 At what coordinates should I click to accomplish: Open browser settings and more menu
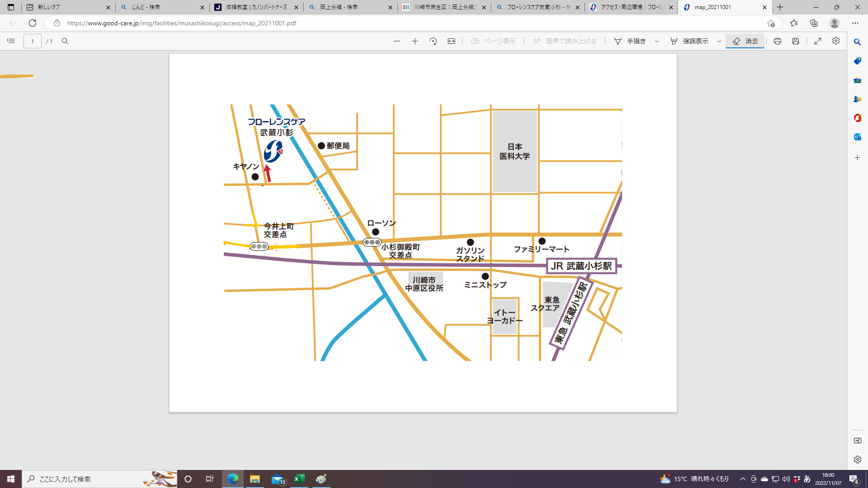pos(855,23)
